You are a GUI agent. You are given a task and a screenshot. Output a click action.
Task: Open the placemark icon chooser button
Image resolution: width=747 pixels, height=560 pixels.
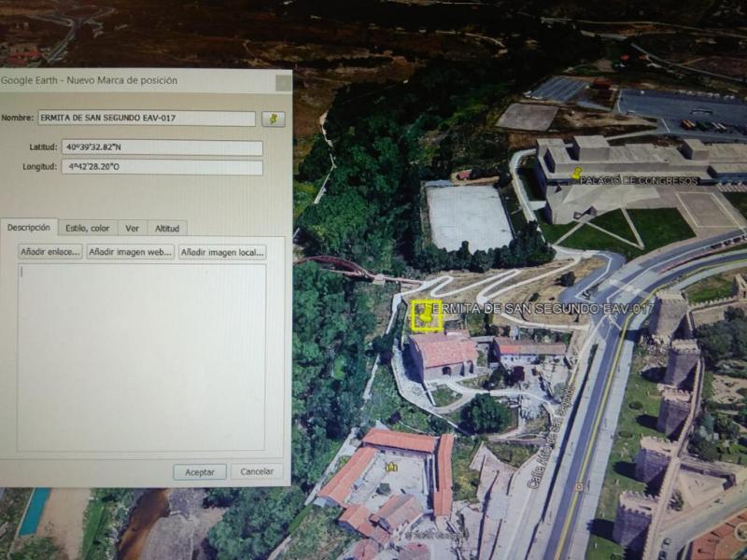click(273, 119)
